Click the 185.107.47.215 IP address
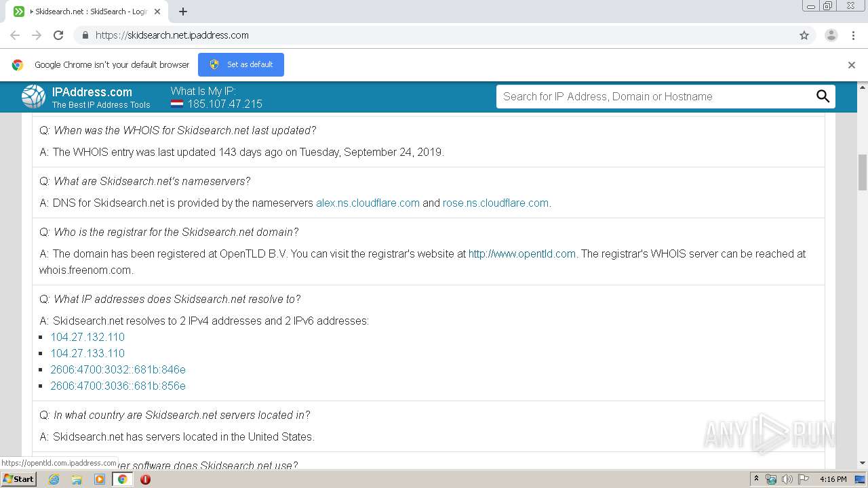This screenshot has height=488, width=868. [225, 104]
